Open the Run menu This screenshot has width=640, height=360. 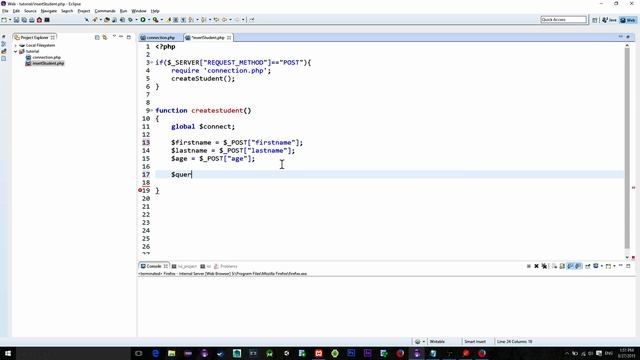pyautogui.click(x=123, y=11)
